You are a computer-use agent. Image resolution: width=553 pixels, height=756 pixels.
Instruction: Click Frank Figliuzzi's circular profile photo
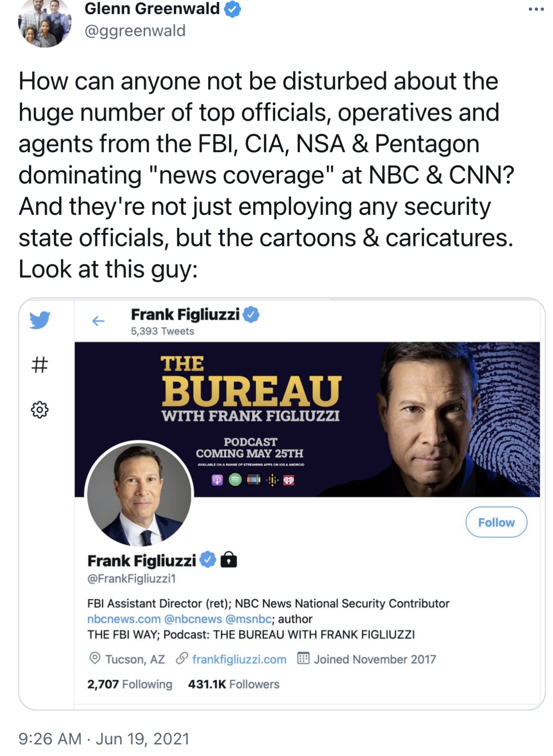[x=139, y=494]
